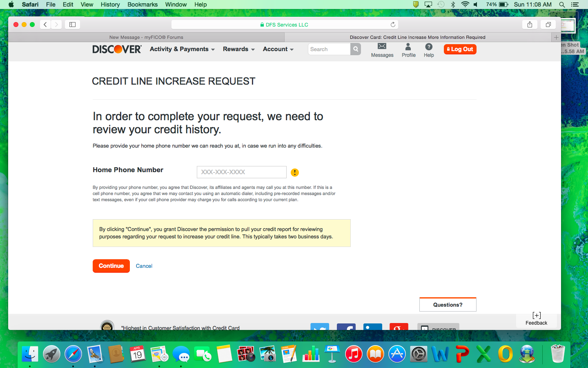Image resolution: width=588 pixels, height=368 pixels.
Task: Open the File menu
Action: (x=51, y=4)
